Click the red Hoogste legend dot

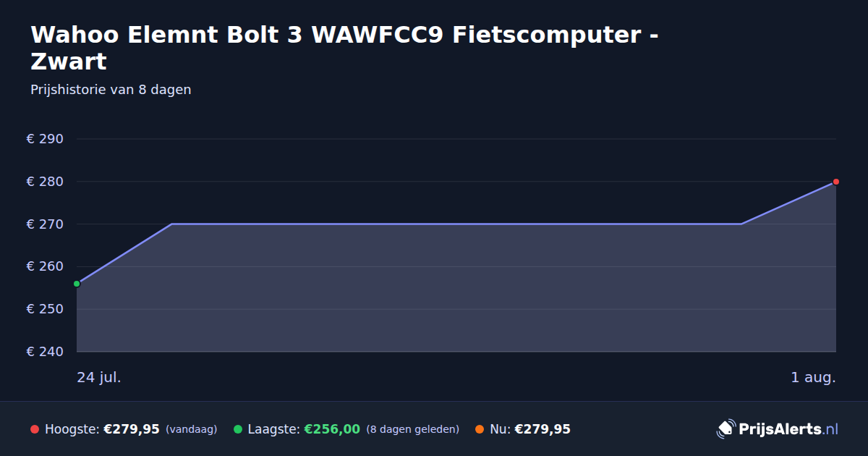coord(35,429)
